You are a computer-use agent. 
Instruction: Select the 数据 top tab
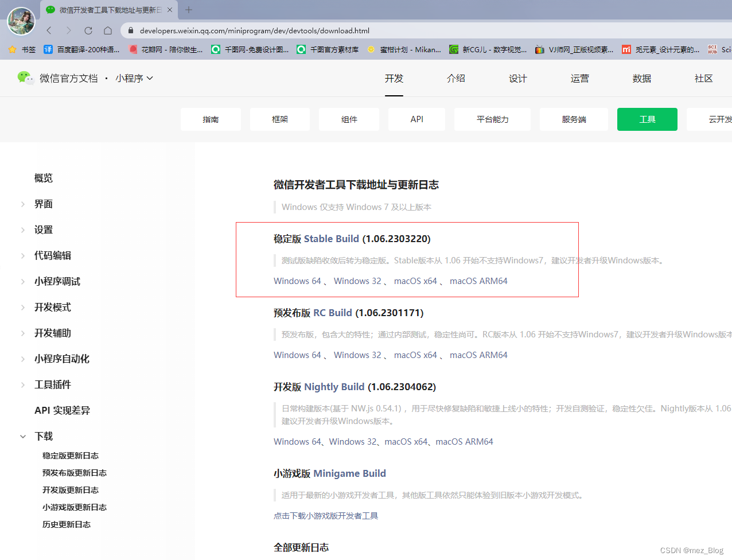coord(642,79)
